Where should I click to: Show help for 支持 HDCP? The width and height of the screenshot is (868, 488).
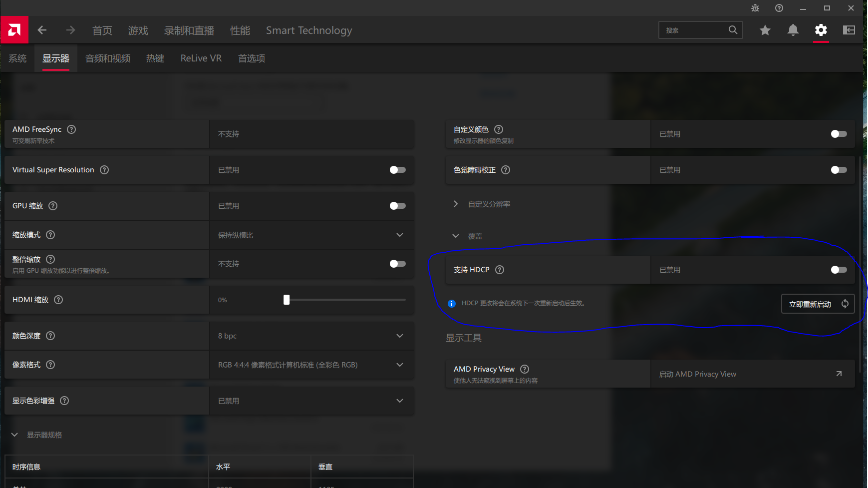[x=500, y=270]
